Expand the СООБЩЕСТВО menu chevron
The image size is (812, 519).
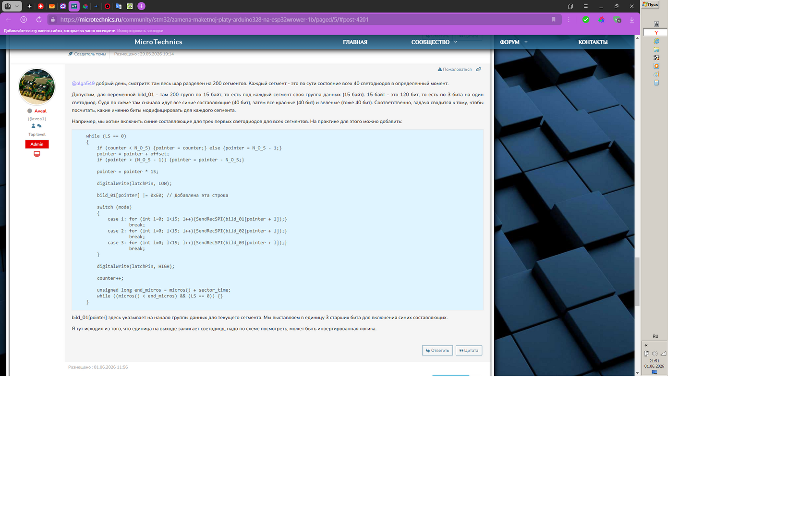[x=456, y=42]
